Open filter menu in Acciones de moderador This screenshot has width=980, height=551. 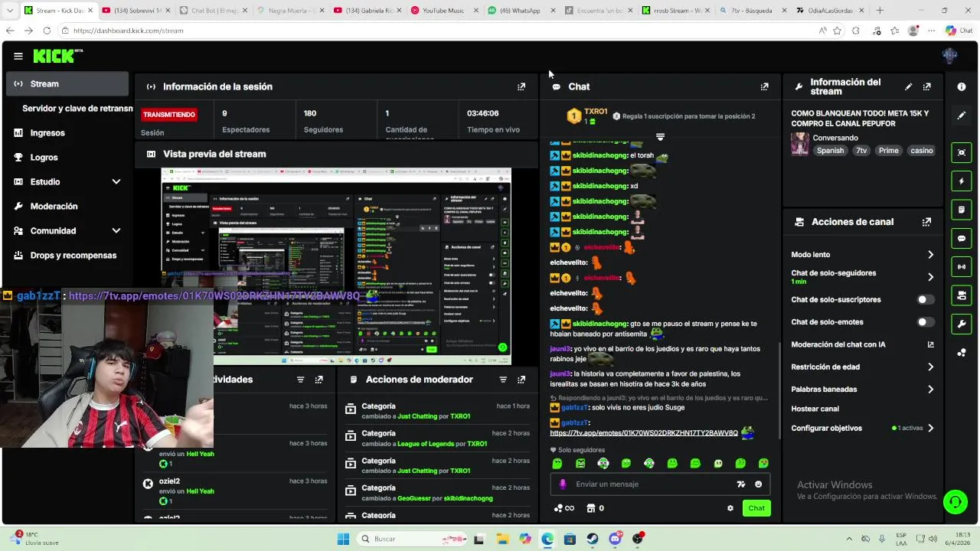(503, 380)
